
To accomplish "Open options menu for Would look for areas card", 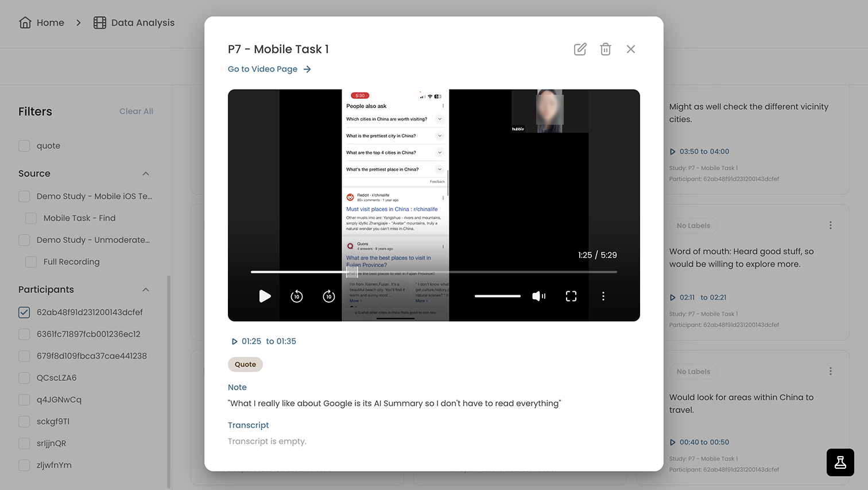I will 830,372.
